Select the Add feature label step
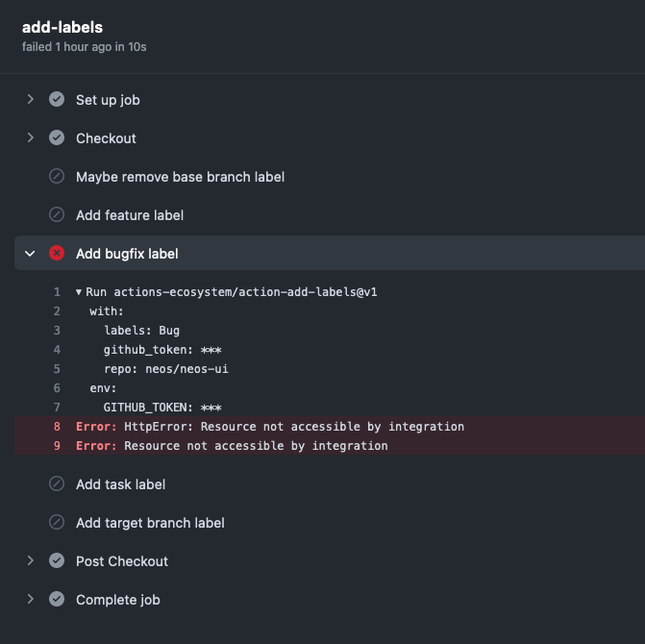645x644 pixels. point(130,215)
